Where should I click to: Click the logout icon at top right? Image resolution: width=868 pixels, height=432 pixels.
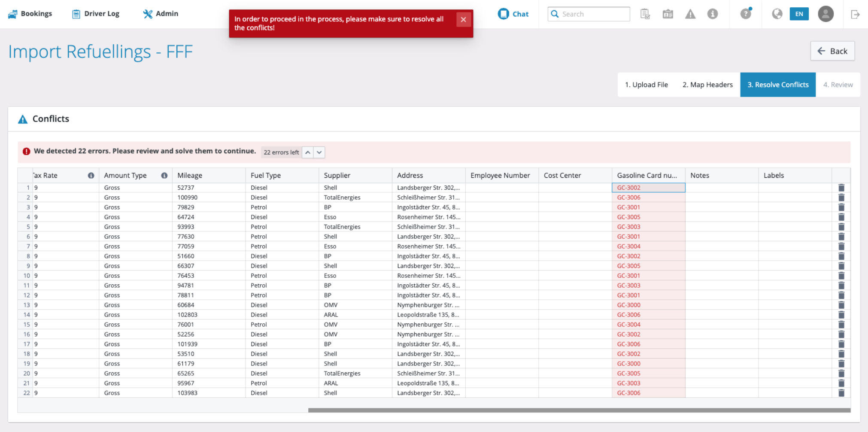pos(855,14)
